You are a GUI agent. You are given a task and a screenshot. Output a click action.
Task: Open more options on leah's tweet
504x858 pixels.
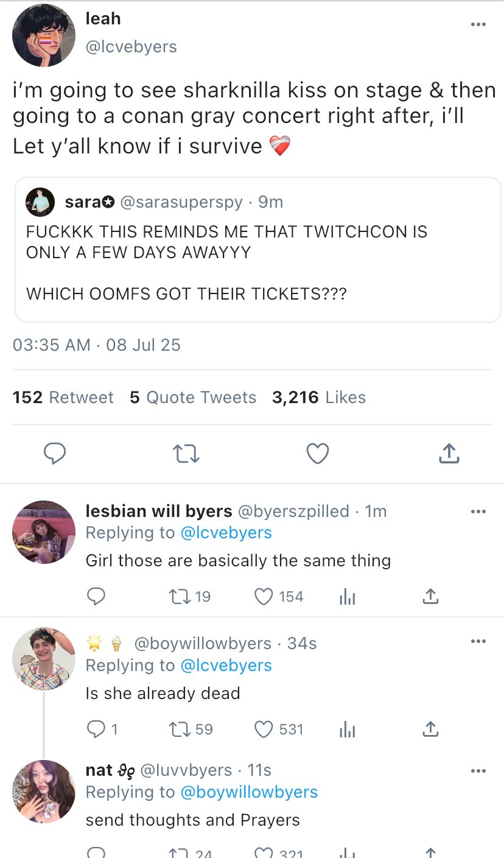tap(478, 24)
